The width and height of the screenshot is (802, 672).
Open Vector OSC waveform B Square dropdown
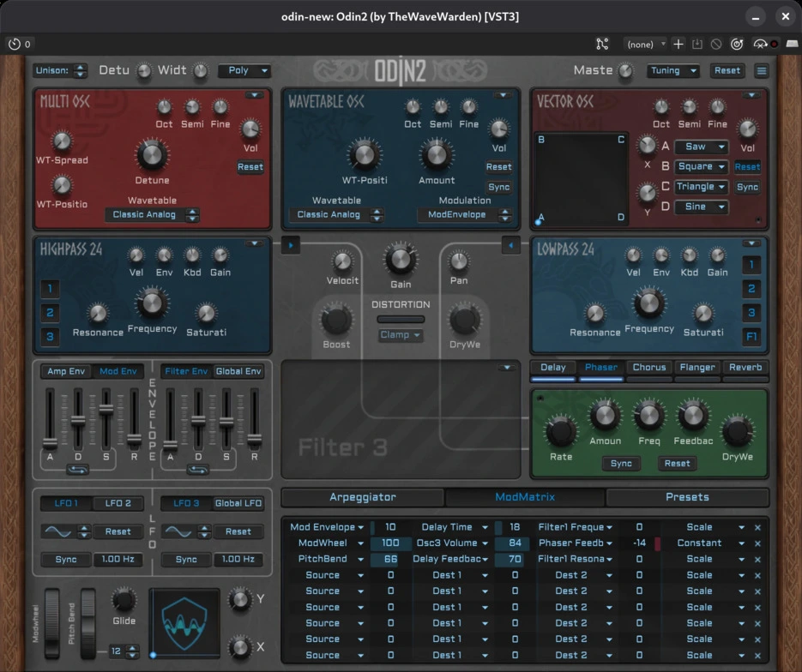pyautogui.click(x=702, y=166)
